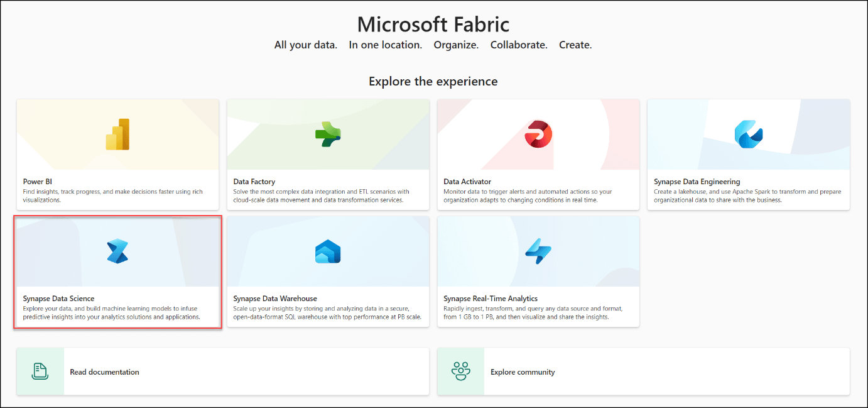Open the Read documentation link
Image resolution: width=868 pixels, height=408 pixels.
[104, 372]
